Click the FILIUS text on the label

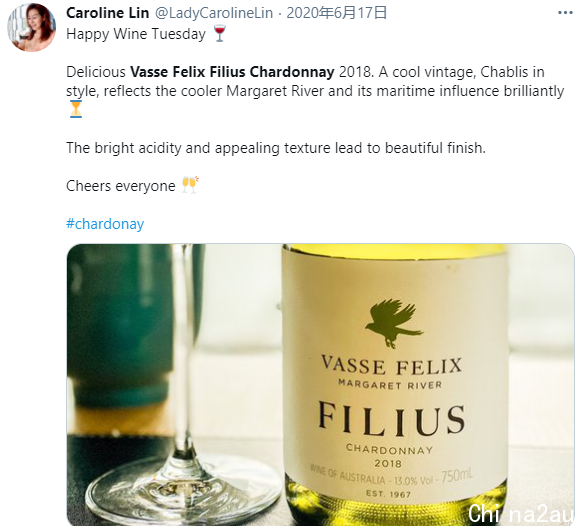[x=391, y=420]
